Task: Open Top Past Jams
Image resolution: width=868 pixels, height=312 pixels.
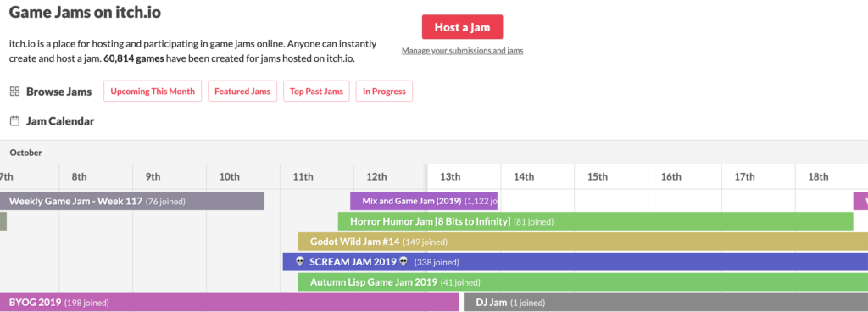Action: click(x=316, y=92)
